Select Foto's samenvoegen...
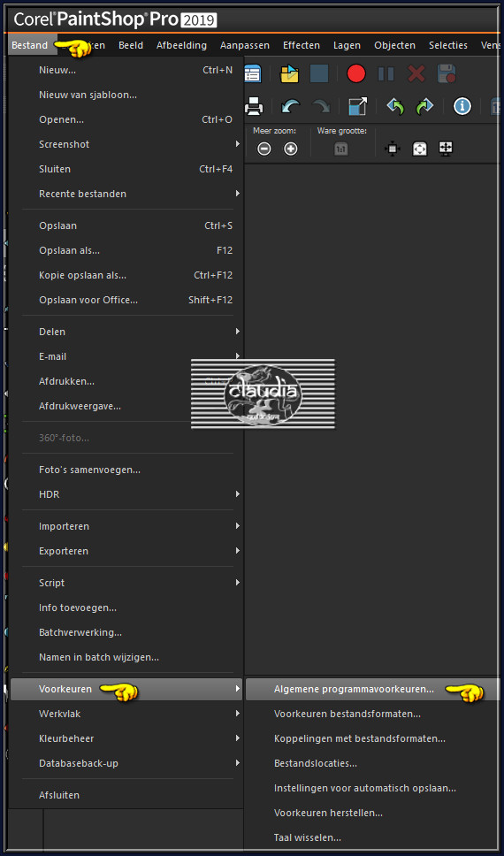The height and width of the screenshot is (856, 504). [x=127, y=470]
